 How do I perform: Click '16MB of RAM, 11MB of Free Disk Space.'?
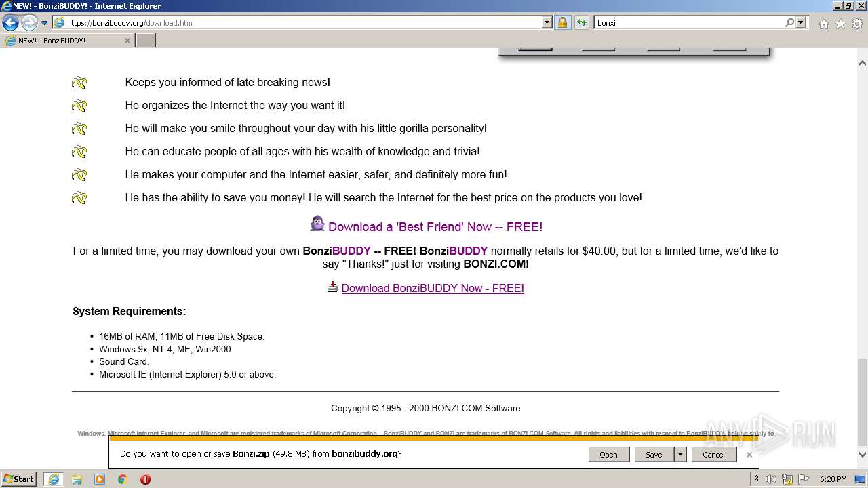pyautogui.click(x=182, y=336)
